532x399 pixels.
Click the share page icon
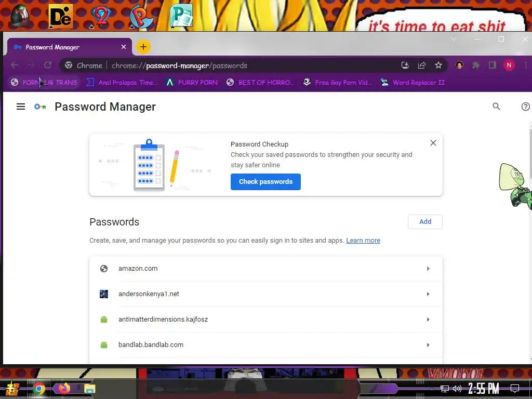pos(422,65)
